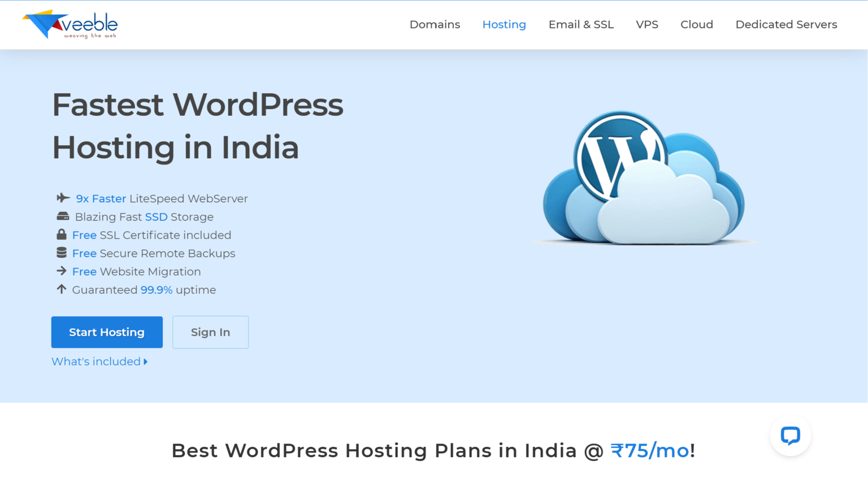Click the WordPress cloud illustration
This screenshot has height=482, width=868.
point(644,177)
